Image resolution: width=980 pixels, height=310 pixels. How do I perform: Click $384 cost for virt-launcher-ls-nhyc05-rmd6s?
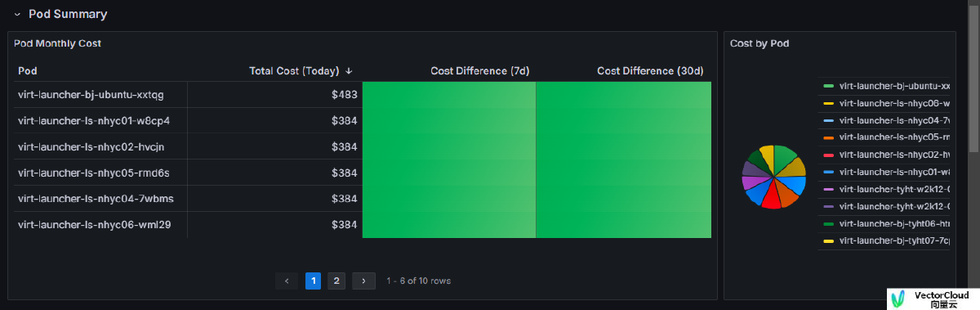click(x=275, y=173)
